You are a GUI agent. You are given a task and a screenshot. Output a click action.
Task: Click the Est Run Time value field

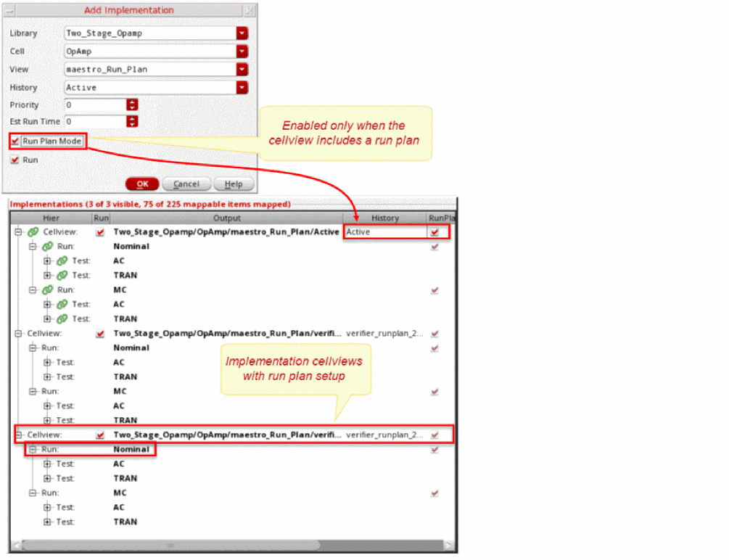(95, 121)
